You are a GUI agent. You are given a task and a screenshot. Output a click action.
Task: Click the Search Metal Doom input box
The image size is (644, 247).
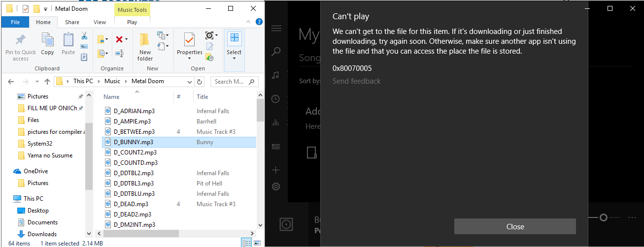pos(236,82)
